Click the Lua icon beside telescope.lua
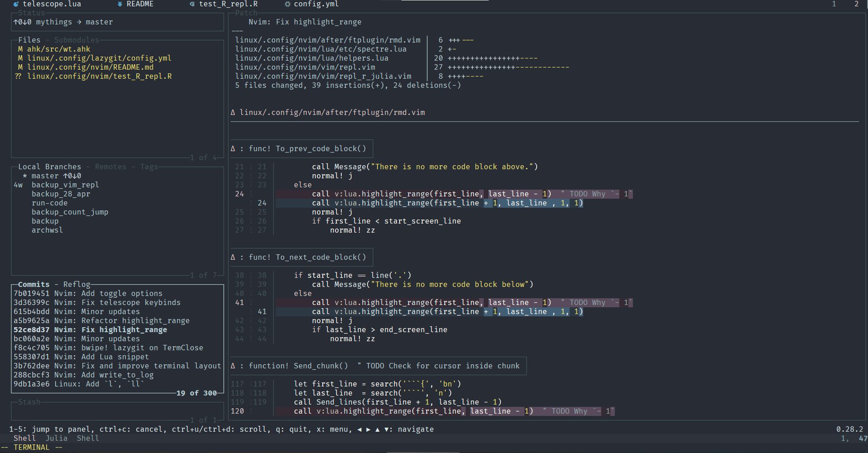 coord(16,4)
